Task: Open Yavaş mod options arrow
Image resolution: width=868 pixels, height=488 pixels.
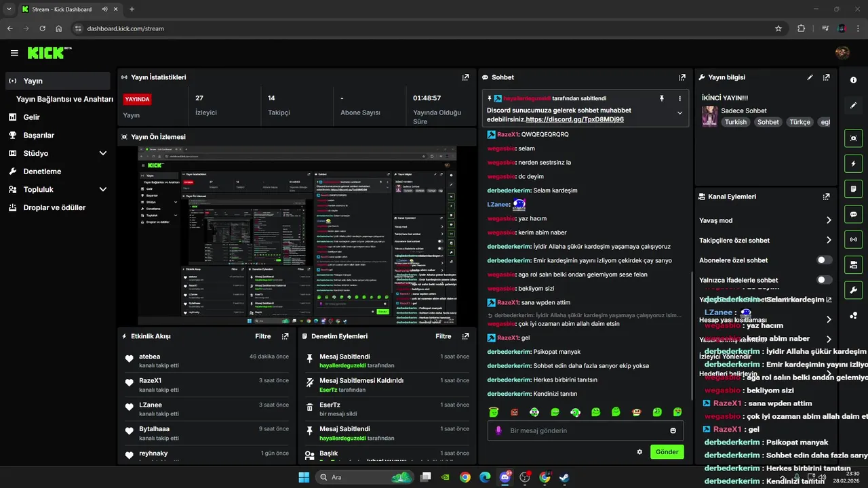Action: 829,220
